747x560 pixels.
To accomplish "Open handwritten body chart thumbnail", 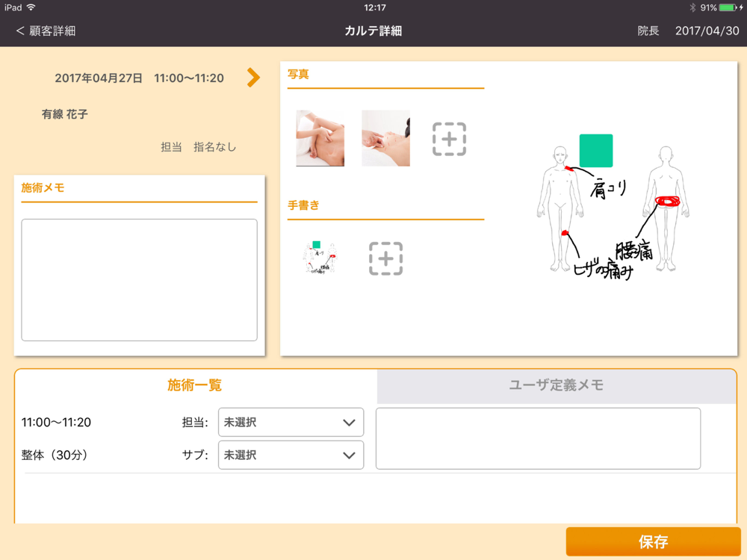I will pyautogui.click(x=320, y=258).
